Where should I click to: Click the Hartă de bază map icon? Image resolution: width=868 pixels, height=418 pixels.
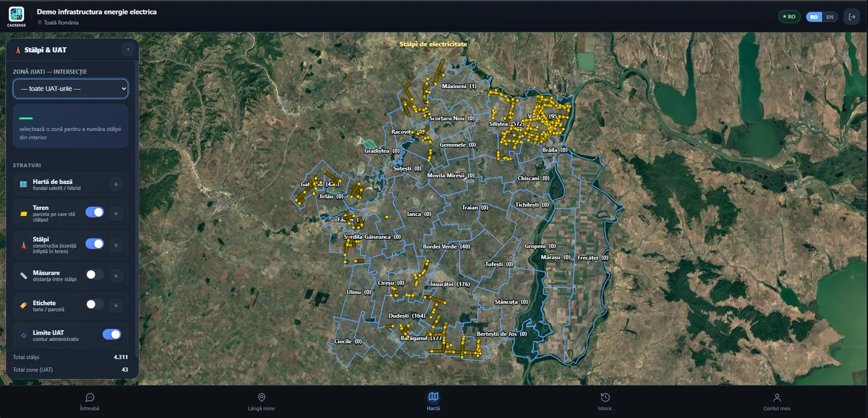pyautogui.click(x=24, y=184)
